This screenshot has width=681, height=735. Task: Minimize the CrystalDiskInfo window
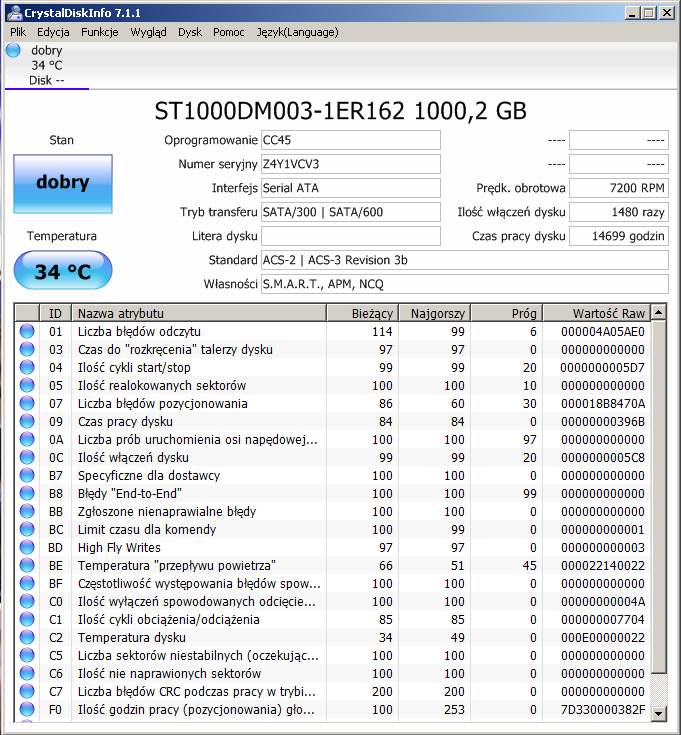pyautogui.click(x=633, y=13)
